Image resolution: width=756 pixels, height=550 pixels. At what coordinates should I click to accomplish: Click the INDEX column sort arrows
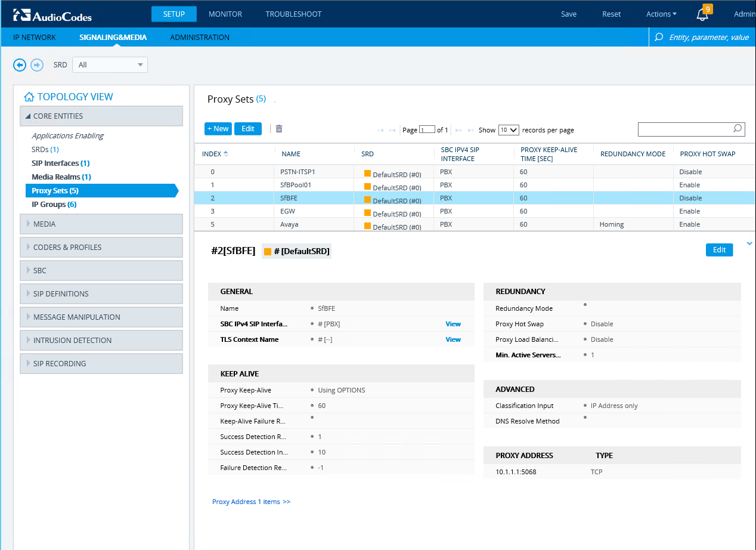click(225, 154)
